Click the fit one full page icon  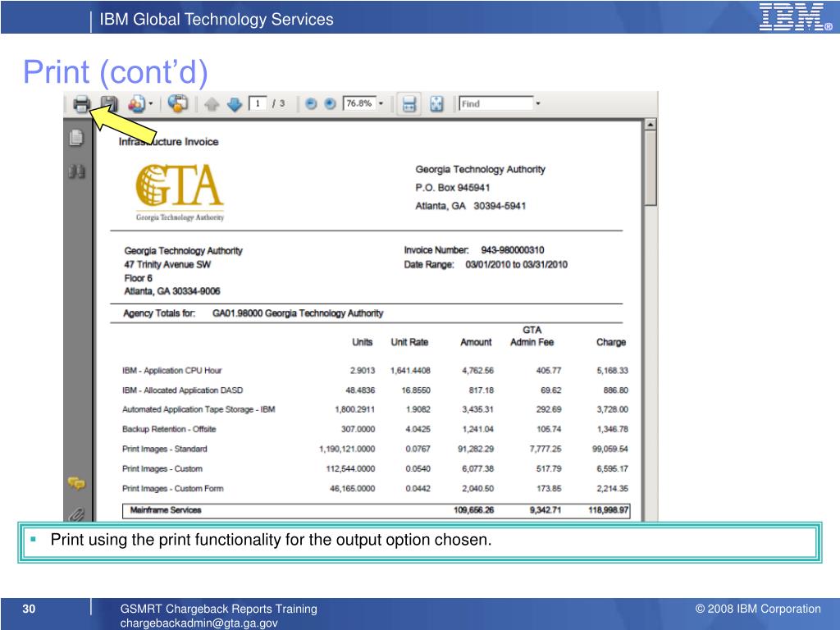pos(436,104)
